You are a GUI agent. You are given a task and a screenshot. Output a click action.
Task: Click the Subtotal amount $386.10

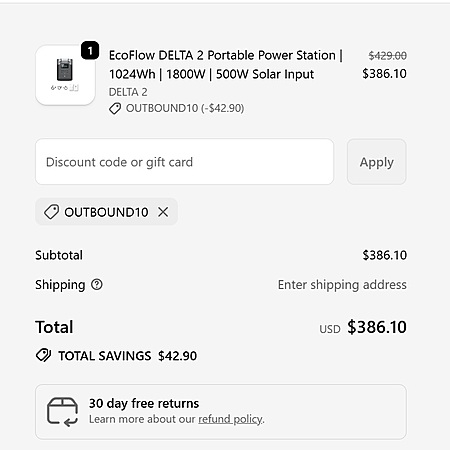385,255
